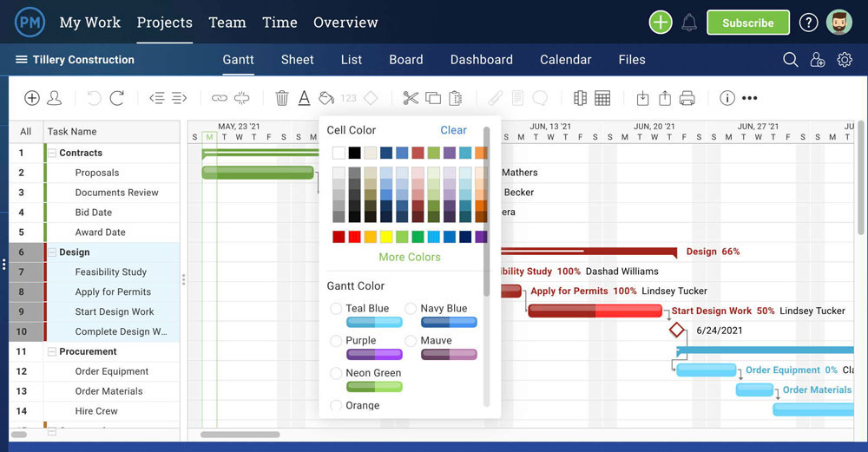Select the Teal Blue Gantt color radio
This screenshot has width=868, height=452.
335,308
